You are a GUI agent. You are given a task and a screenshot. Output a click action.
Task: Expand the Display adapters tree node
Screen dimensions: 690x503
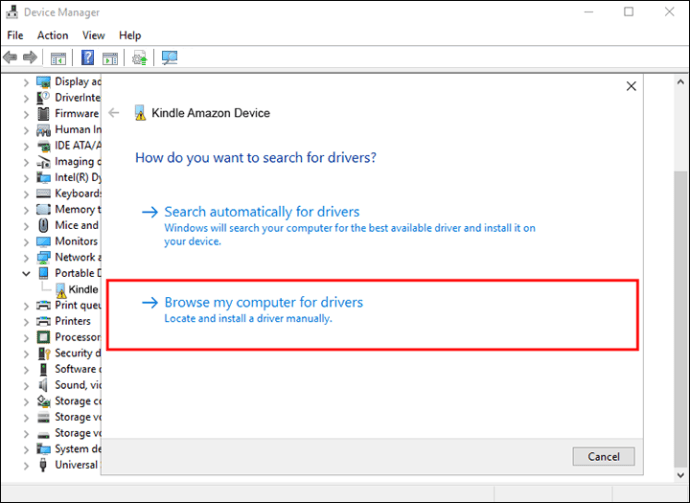click(x=26, y=81)
